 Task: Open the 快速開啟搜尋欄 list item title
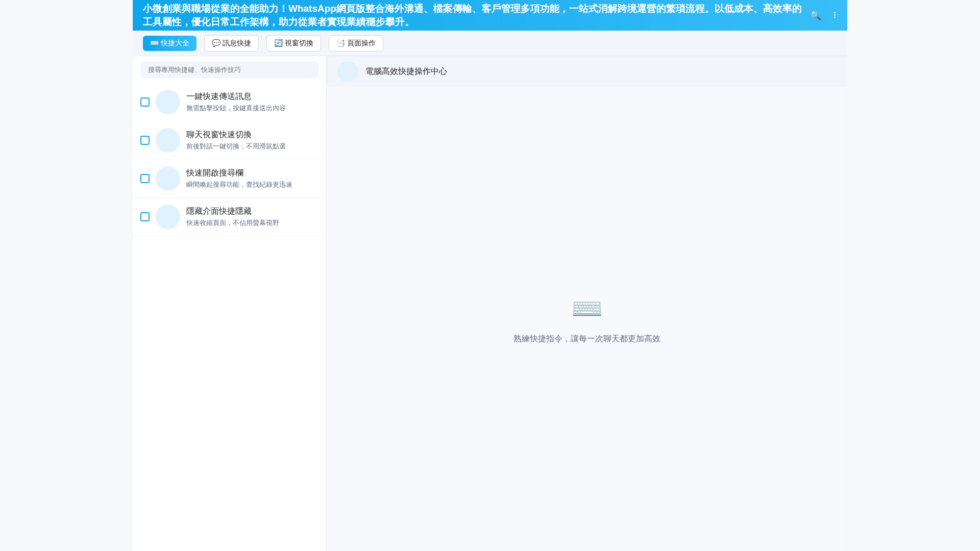[215, 173]
